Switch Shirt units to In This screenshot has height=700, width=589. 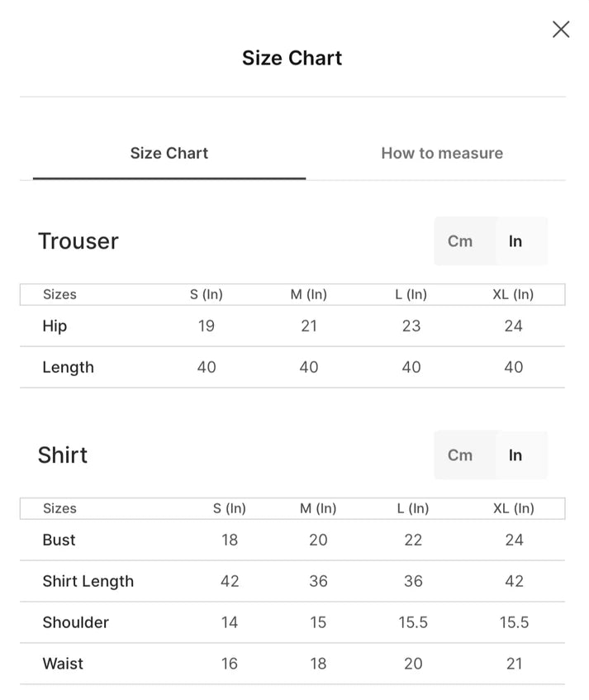[x=515, y=455]
